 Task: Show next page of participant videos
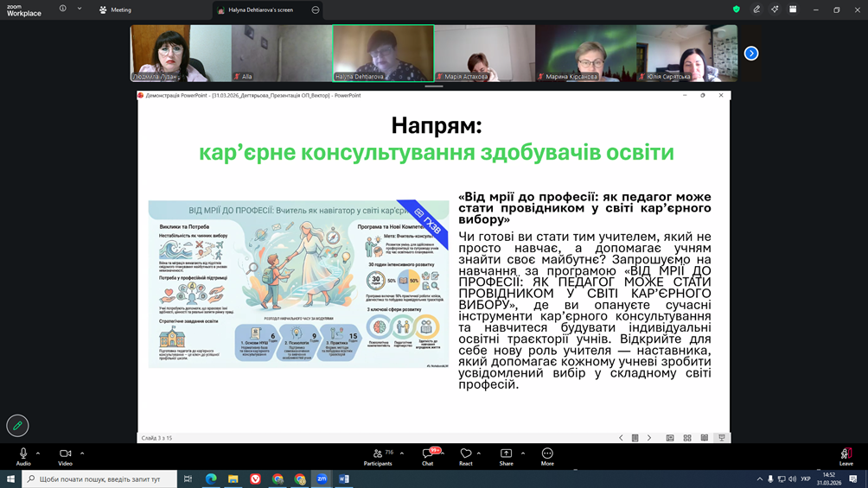point(751,54)
